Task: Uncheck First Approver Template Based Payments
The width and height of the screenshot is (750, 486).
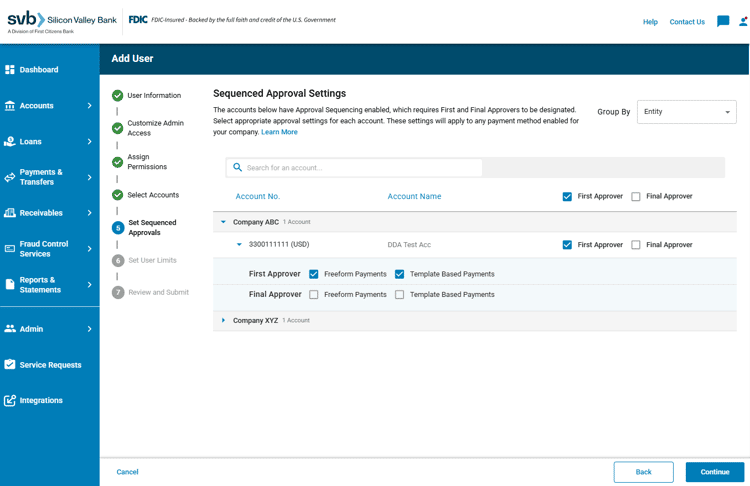Action: tap(399, 274)
